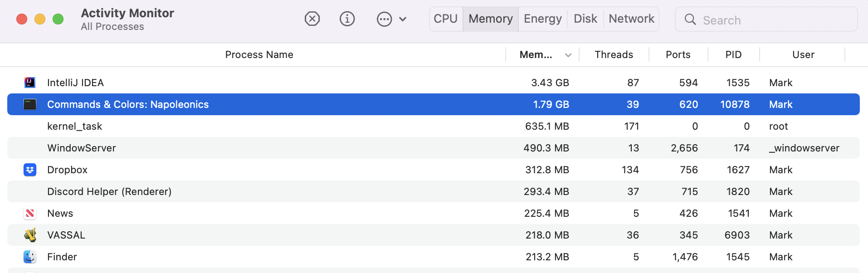The image size is (868, 273).
Task: Click PID 10878 cell
Action: (x=735, y=104)
